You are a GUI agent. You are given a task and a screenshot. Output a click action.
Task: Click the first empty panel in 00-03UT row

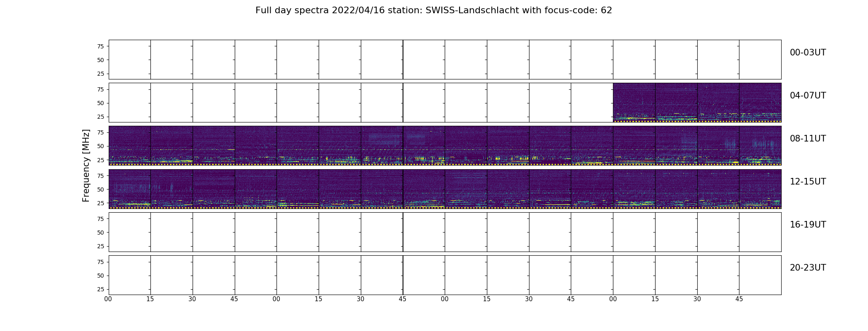tap(129, 60)
